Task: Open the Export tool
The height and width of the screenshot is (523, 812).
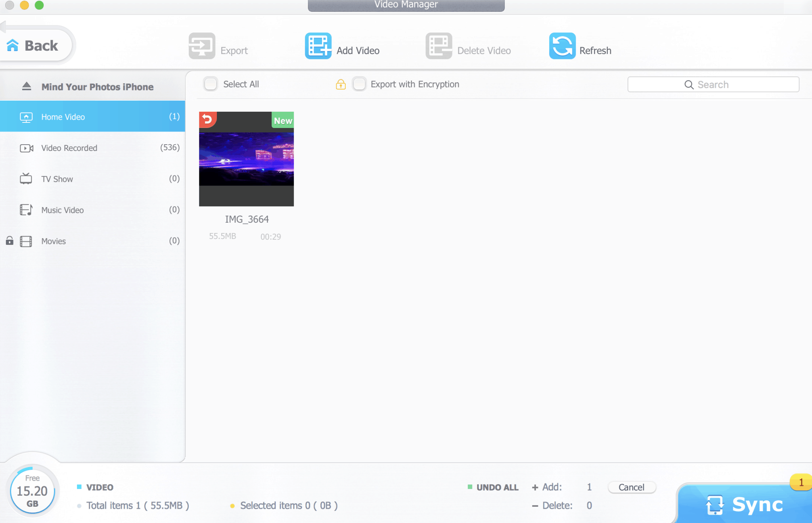Action: pos(202,46)
